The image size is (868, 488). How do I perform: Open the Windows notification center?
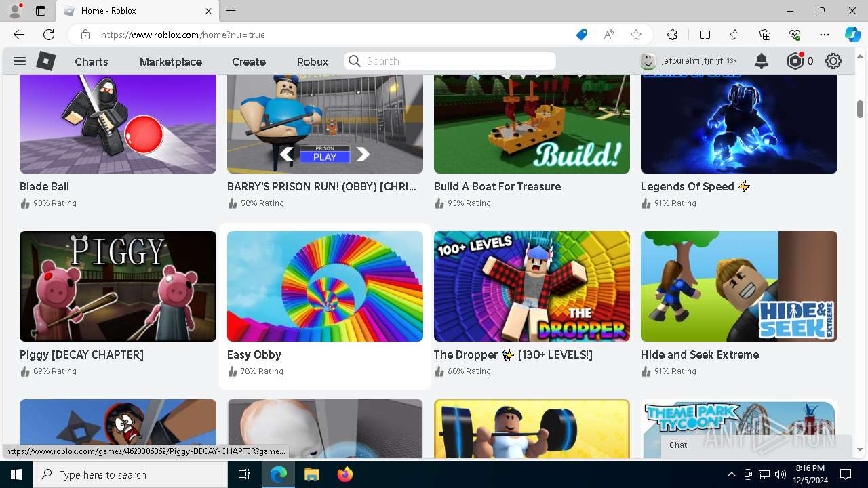tap(846, 474)
